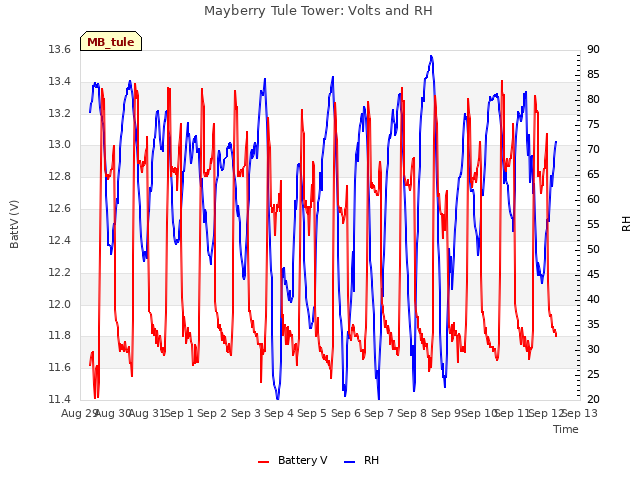
Task: Click the 13.2 tick label
Action: pos(59,113)
